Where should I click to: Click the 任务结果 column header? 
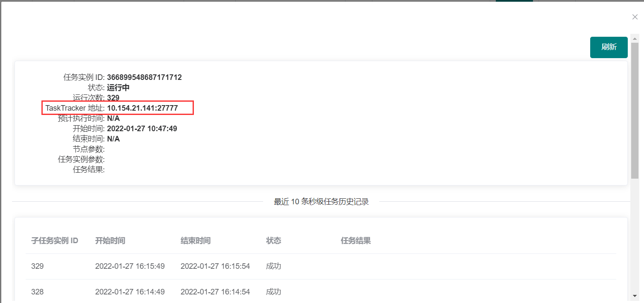pos(356,241)
